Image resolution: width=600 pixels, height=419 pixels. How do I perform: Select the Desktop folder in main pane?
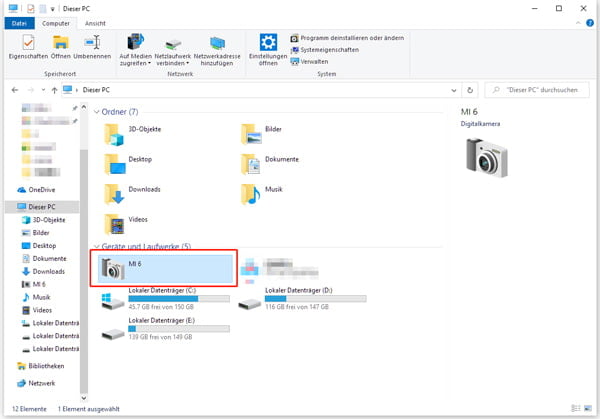(x=128, y=164)
